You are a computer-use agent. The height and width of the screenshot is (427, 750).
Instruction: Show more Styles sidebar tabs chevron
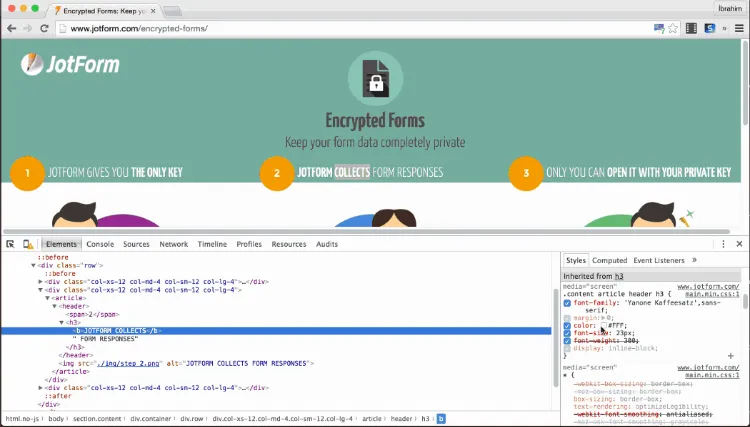pos(695,260)
